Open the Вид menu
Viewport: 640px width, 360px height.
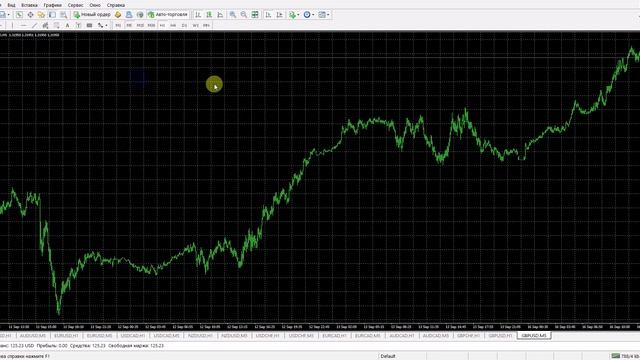[x=11, y=5]
